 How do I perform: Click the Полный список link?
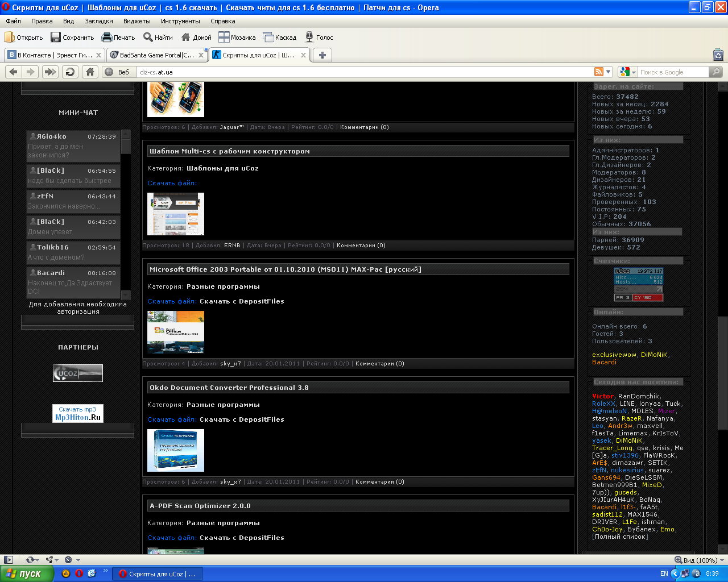tap(620, 537)
